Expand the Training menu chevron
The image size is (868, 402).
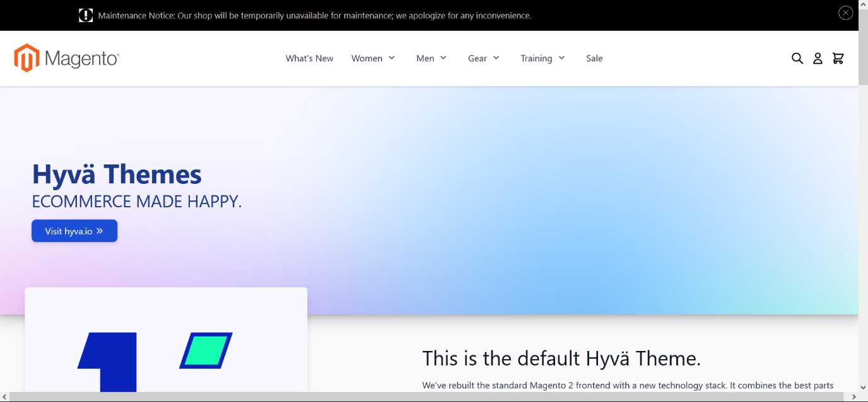tap(561, 58)
